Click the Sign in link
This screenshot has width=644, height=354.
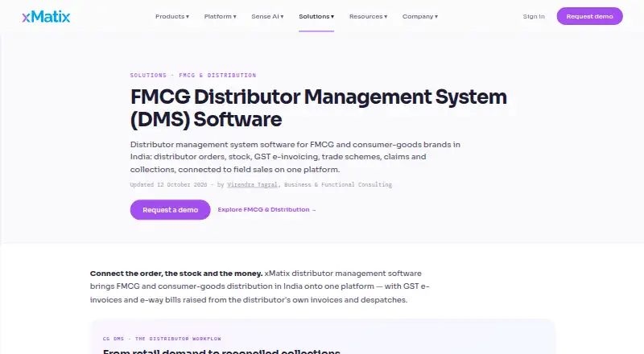534,16
